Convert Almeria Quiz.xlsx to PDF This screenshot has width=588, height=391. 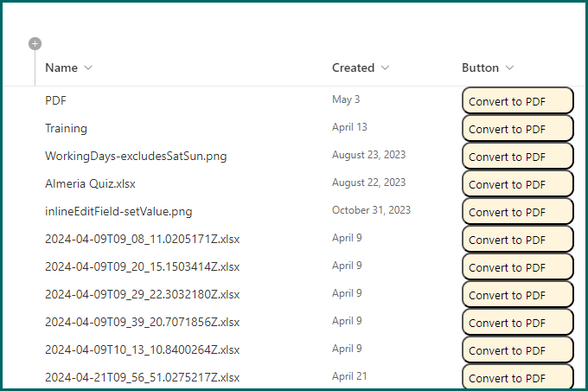(517, 184)
